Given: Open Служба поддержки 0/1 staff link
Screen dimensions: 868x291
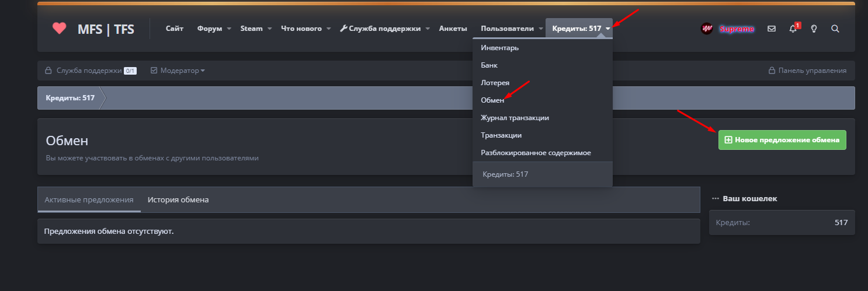Looking at the screenshot, I should pos(91,71).
